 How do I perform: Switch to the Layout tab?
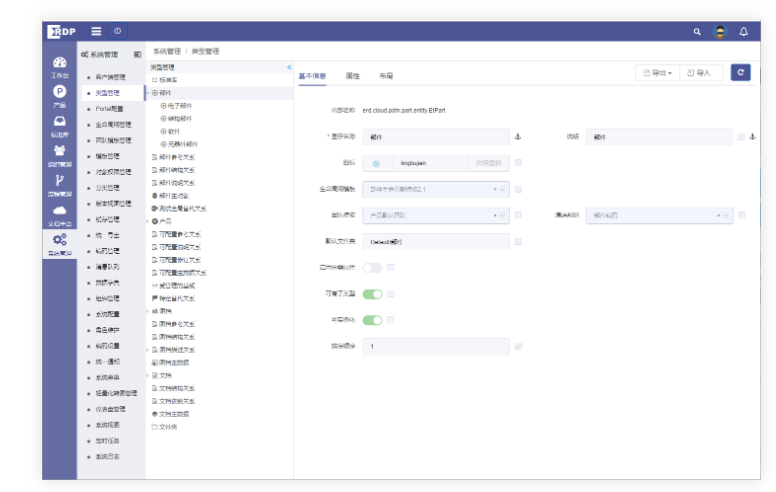(x=386, y=76)
